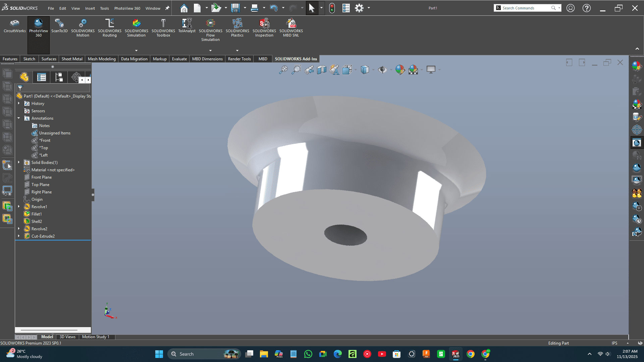Expand the Cut-Extrude2 feature
The width and height of the screenshot is (644, 362).
(19, 236)
